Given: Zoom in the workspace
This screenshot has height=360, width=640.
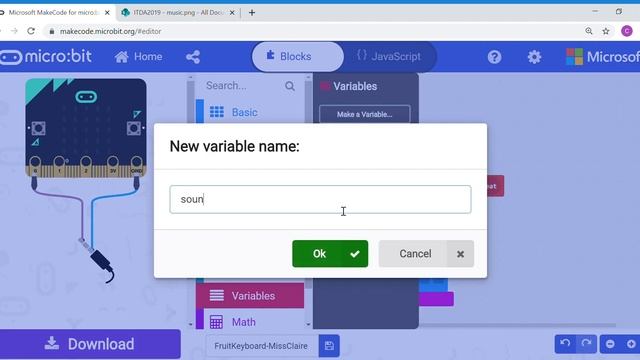Looking at the screenshot, I should (x=631, y=344).
